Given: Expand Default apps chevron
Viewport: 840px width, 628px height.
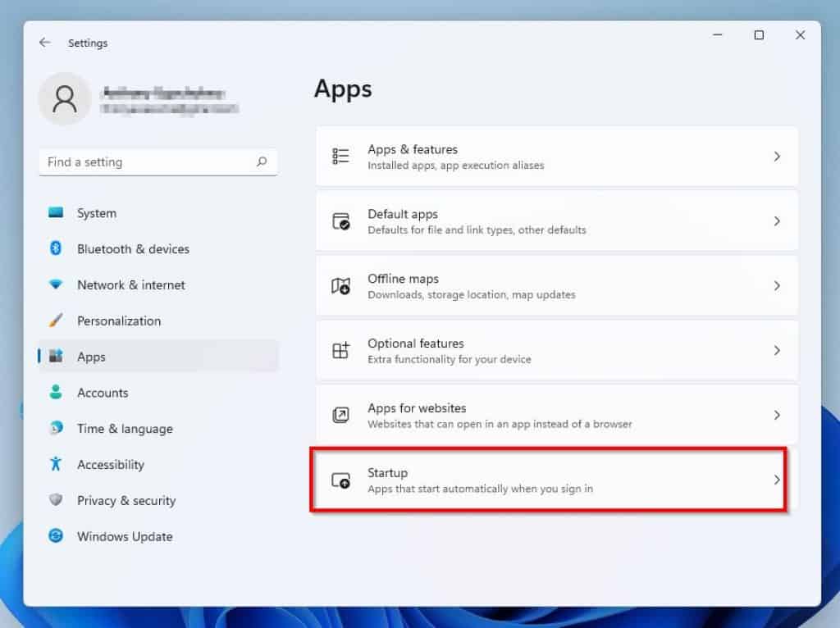Looking at the screenshot, I should [777, 221].
